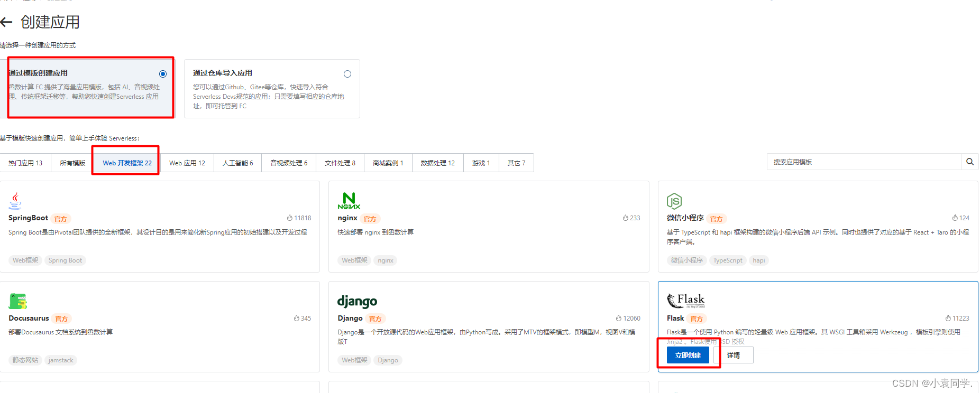Open the 其它 7 tab

pos(517,163)
